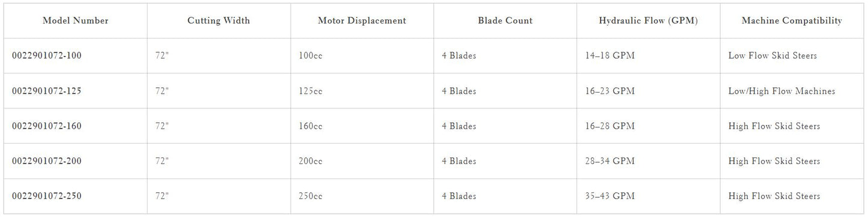Click the Hydraulic Flow (GPM) header
This screenshot has width=868, height=217.
(x=649, y=20)
